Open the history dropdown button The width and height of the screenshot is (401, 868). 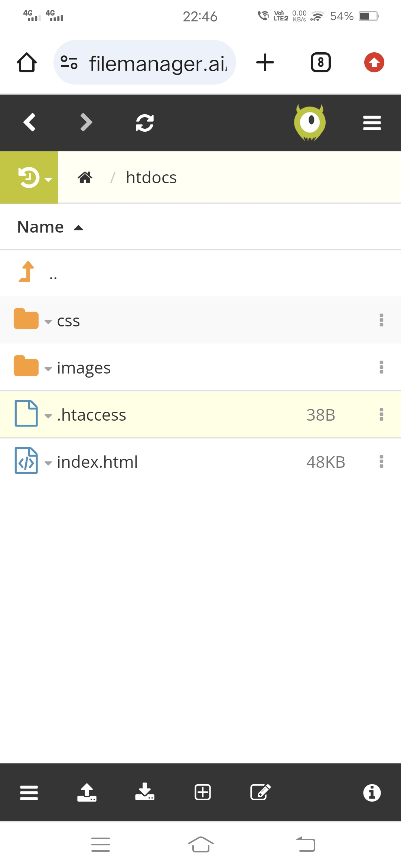(x=29, y=177)
